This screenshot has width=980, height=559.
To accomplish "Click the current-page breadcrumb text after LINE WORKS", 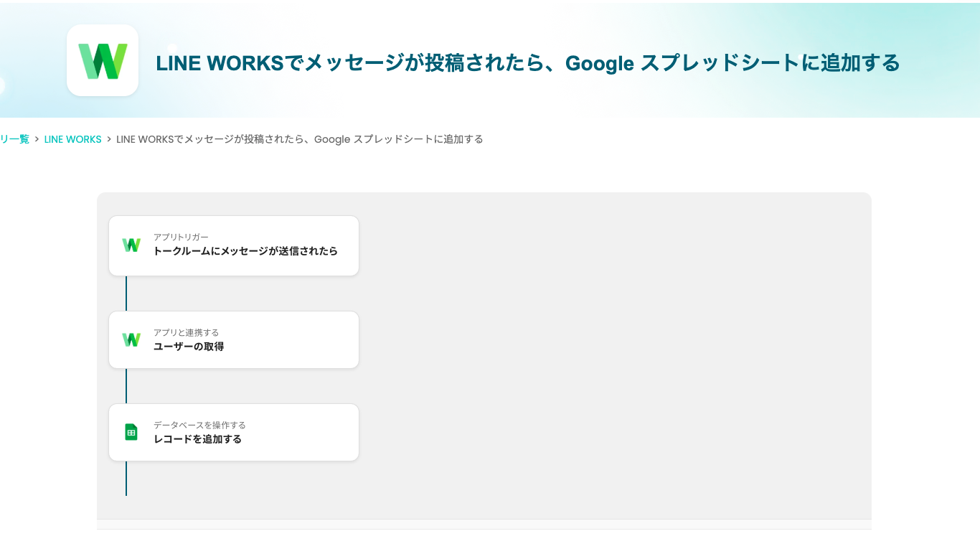I will [x=300, y=139].
